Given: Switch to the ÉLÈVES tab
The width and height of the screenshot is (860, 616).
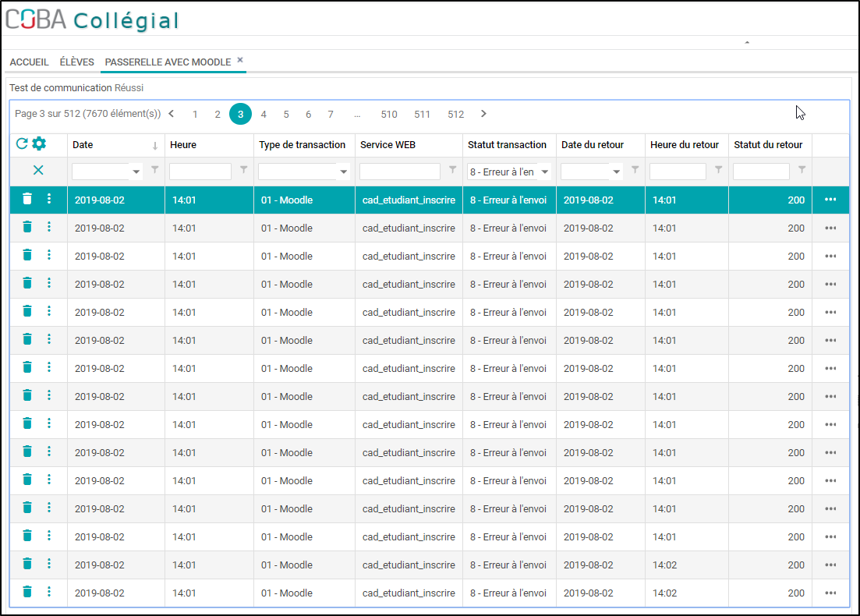Looking at the screenshot, I should click(x=76, y=62).
